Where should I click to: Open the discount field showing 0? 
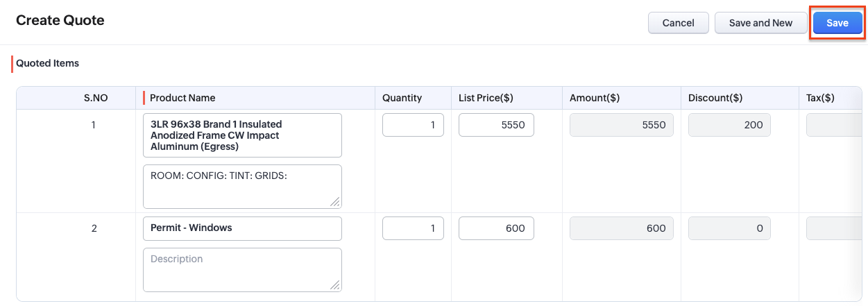[x=729, y=228]
